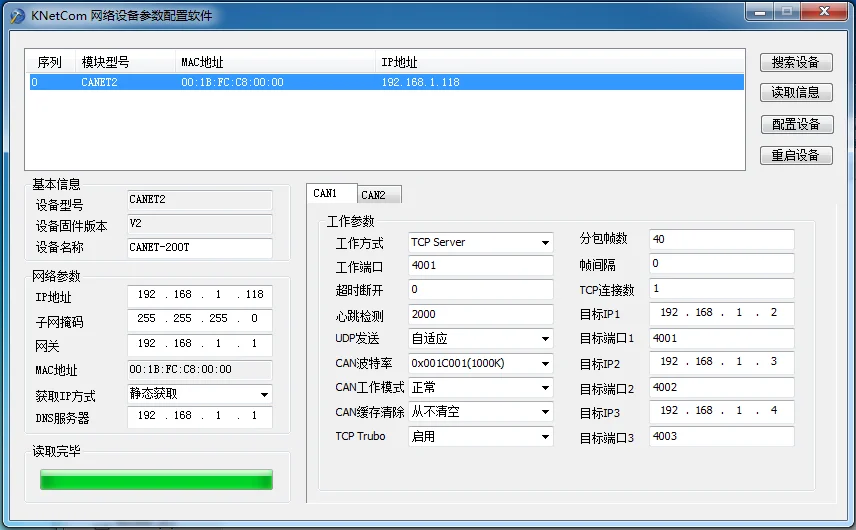
Task: Click the 目标端口1 field 4001
Action: pyautogui.click(x=722, y=338)
